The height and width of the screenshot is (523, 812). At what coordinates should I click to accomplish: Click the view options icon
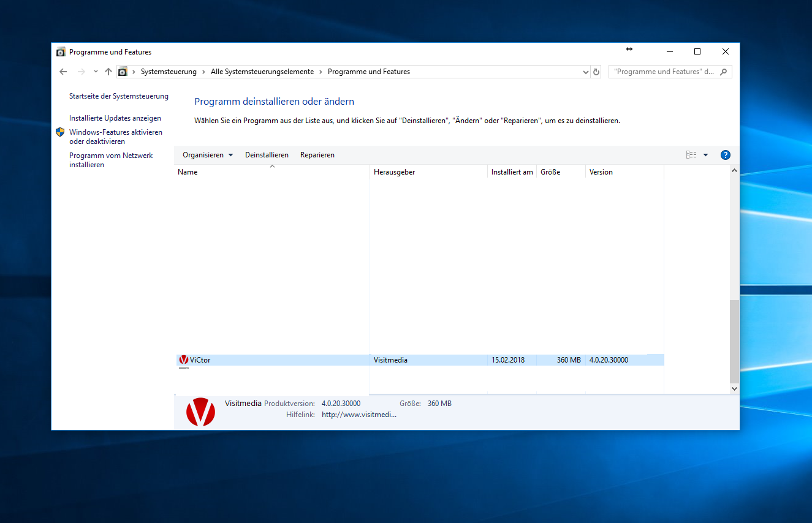pos(691,155)
